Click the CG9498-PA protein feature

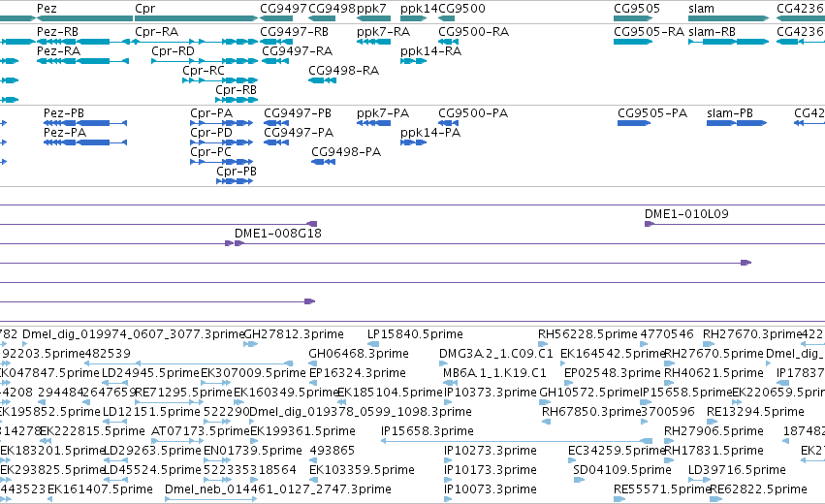coord(323,162)
